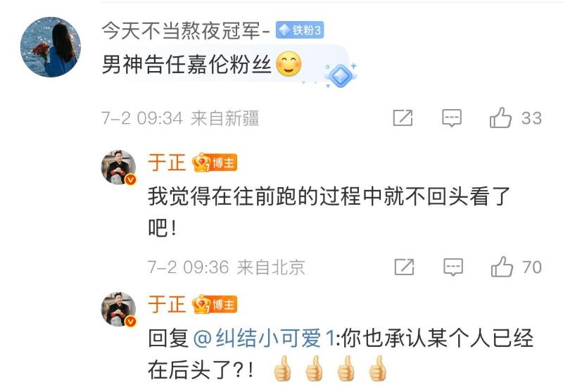563x392 pixels.
Task: Share 于正's comment from 北京
Action: click(x=404, y=267)
